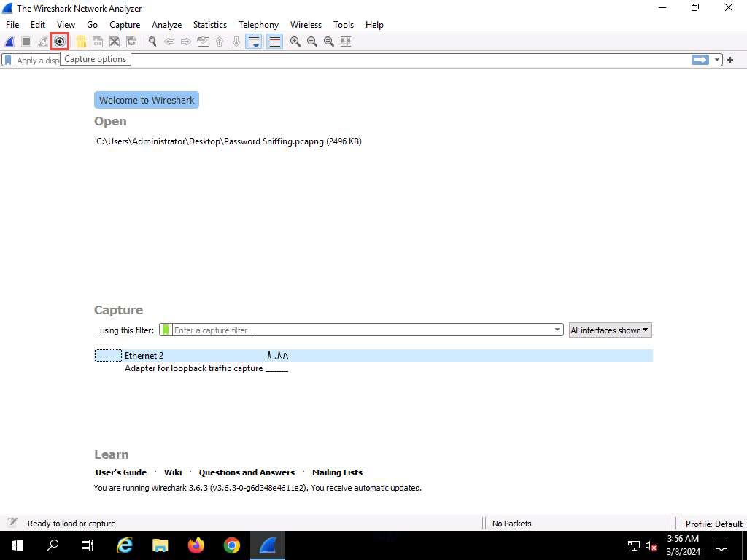Click the zoom in toolbar icon
Screen dimensions: 747x560
(295, 42)
